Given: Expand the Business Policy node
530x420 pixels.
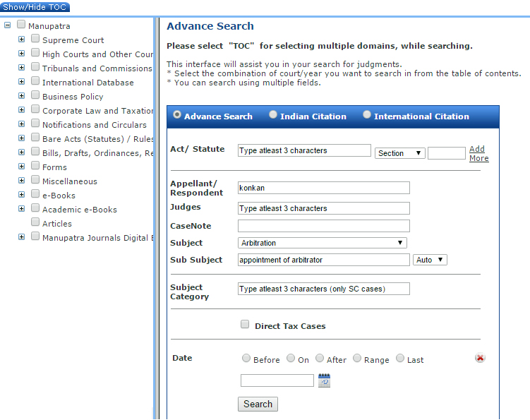Looking at the screenshot, I should click(22, 96).
